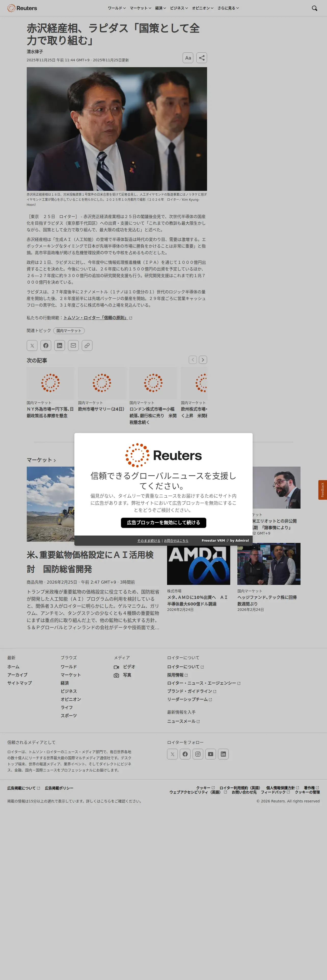Open the オピニオン header dropdown
Viewport: 327px width, 980px height.
click(202, 8)
